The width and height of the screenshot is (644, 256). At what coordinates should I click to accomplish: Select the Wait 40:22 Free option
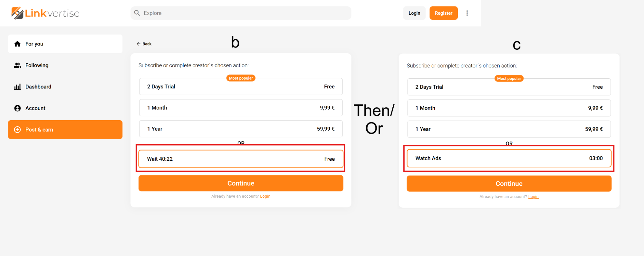click(x=241, y=159)
